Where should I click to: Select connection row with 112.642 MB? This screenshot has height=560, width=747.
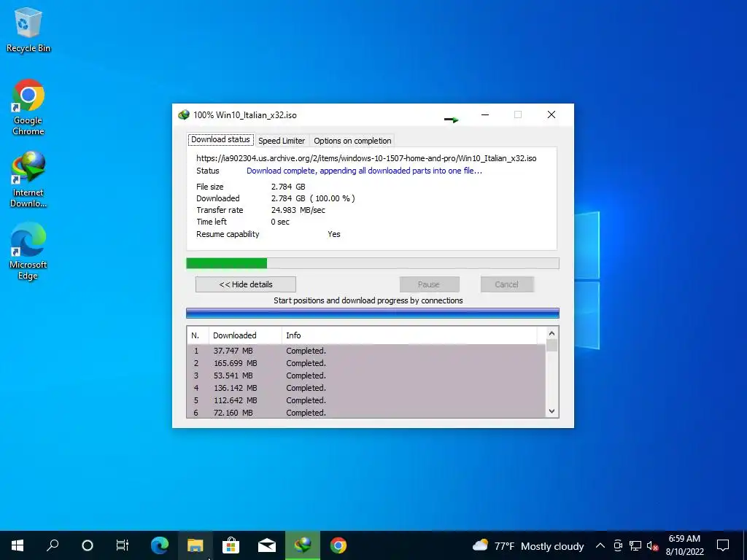tap(366, 400)
